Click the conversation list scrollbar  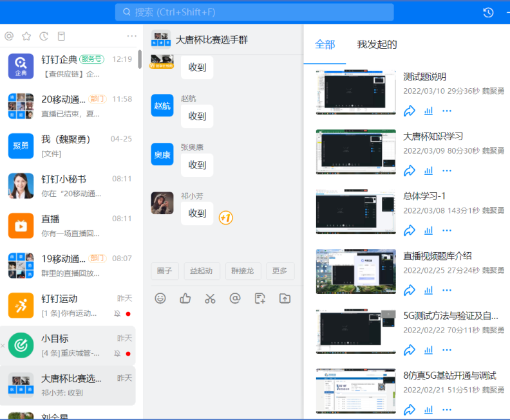click(140, 59)
